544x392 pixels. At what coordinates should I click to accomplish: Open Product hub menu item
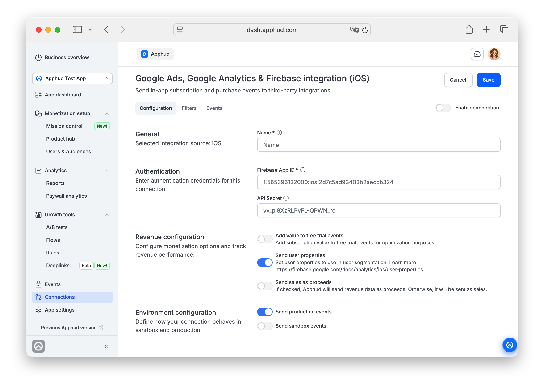click(x=61, y=139)
